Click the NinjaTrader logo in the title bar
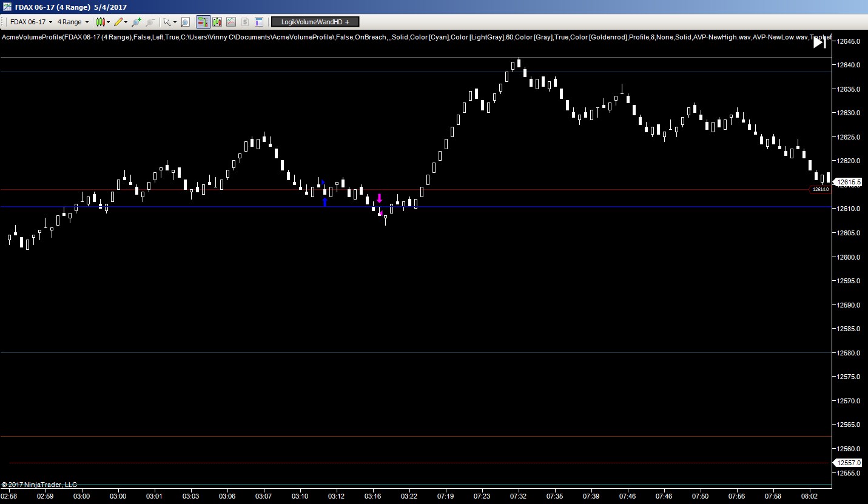 pos(6,7)
